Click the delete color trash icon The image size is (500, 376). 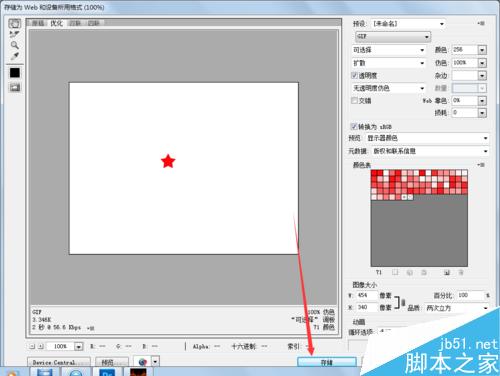click(461, 272)
